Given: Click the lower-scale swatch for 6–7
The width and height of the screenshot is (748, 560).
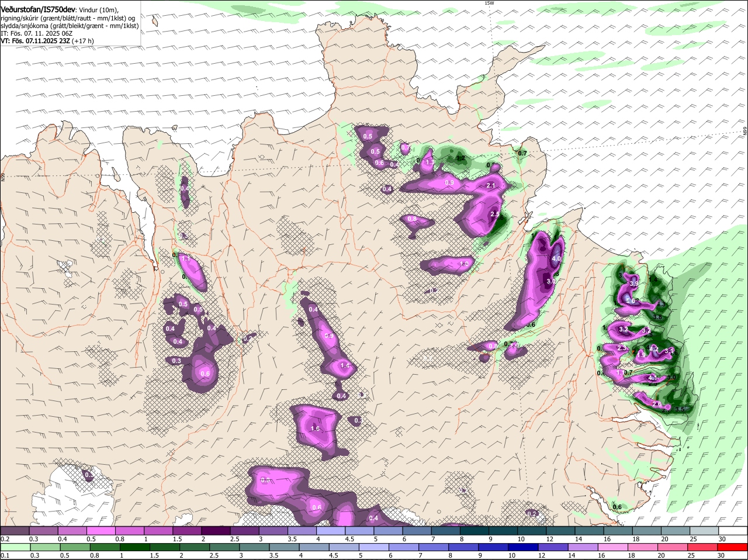Looking at the screenshot, I should coord(404,547).
